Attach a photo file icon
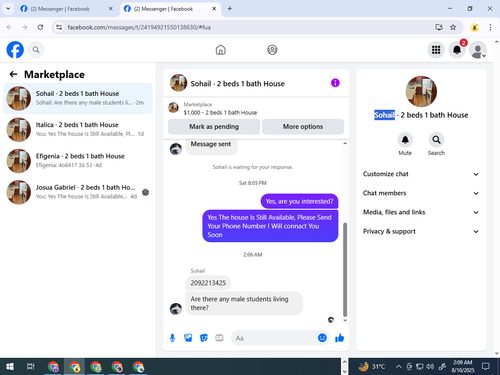The width and height of the screenshot is (500, 375). 188,338
